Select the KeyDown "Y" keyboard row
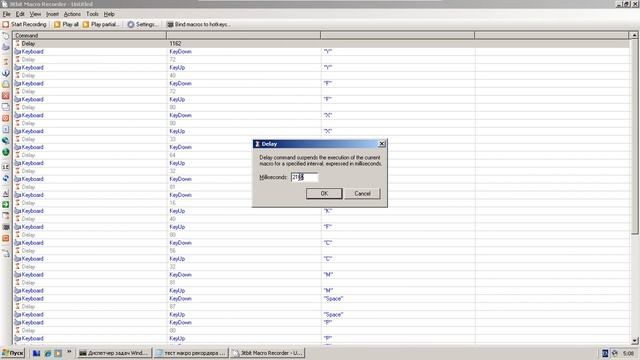 (321, 51)
